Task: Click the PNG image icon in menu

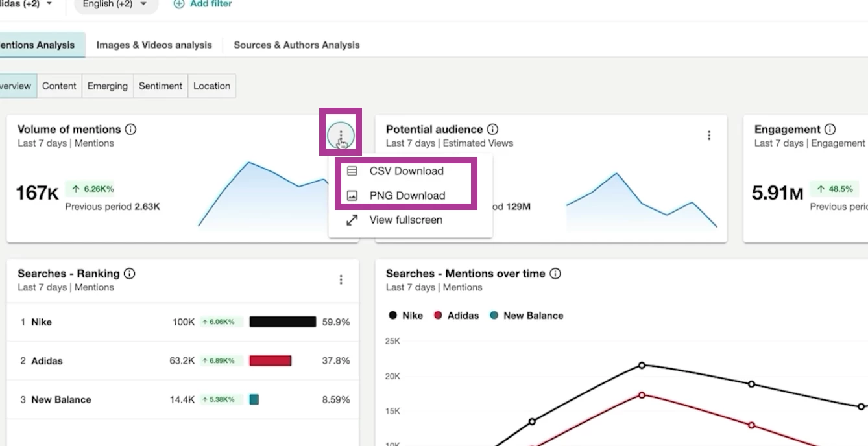Action: tap(352, 195)
